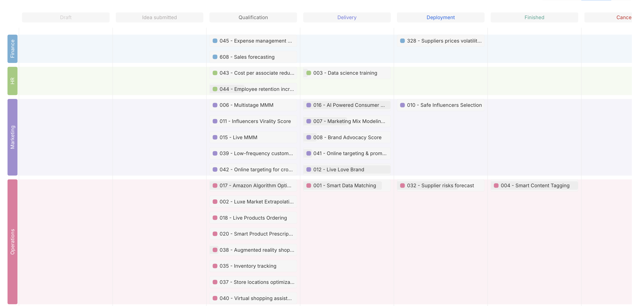Select the Deployment column header
The image size is (644, 306).
click(441, 17)
